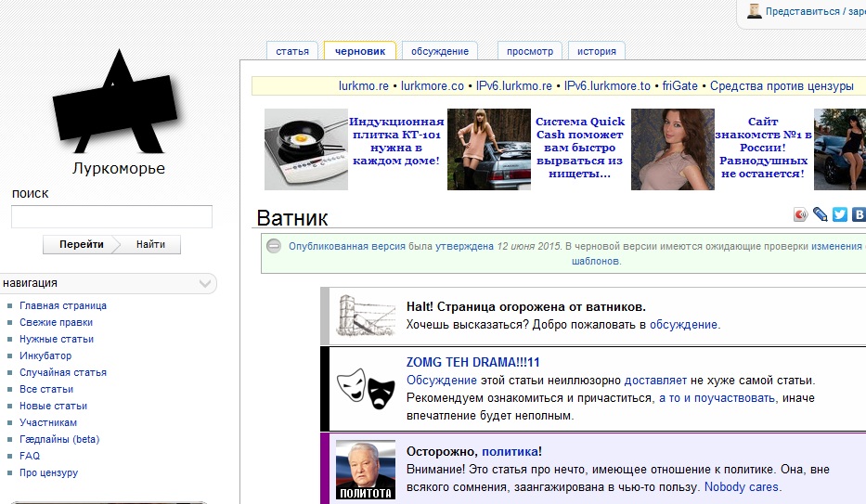Share the article on VKontakte
This screenshot has width=866, height=504.
860,214
